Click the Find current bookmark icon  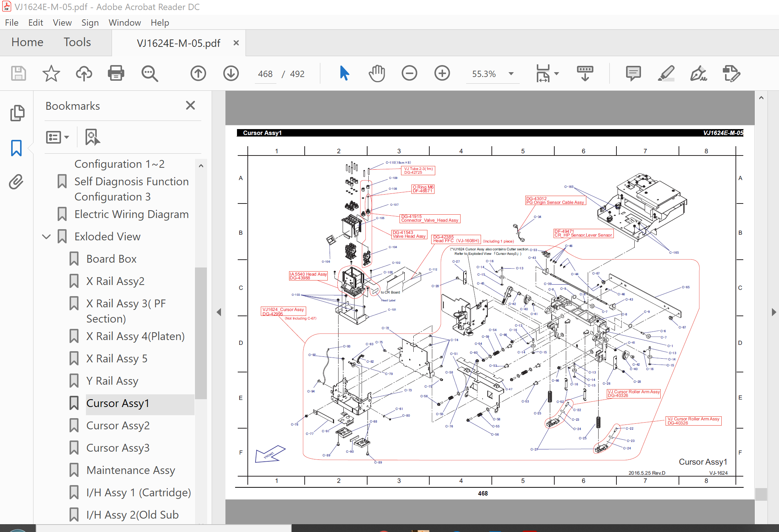tap(92, 137)
